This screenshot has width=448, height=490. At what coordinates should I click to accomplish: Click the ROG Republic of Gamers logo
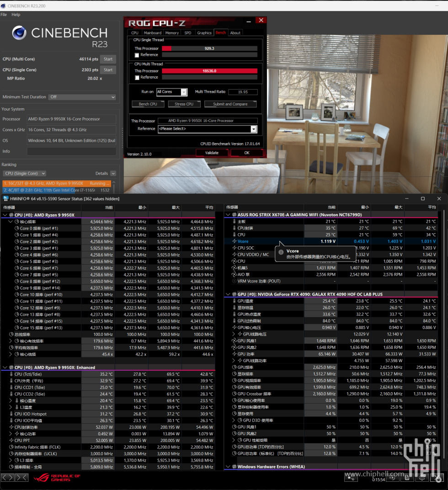point(57,478)
